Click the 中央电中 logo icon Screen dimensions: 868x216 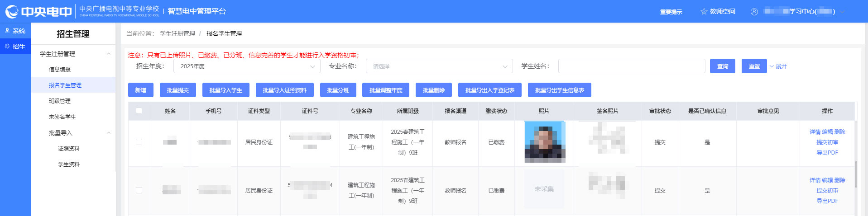(x=12, y=11)
